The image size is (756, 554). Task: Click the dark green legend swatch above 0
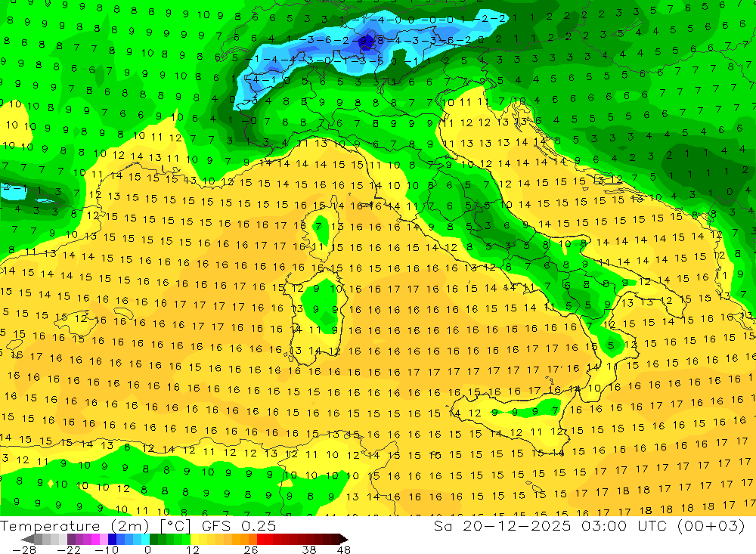(x=153, y=539)
